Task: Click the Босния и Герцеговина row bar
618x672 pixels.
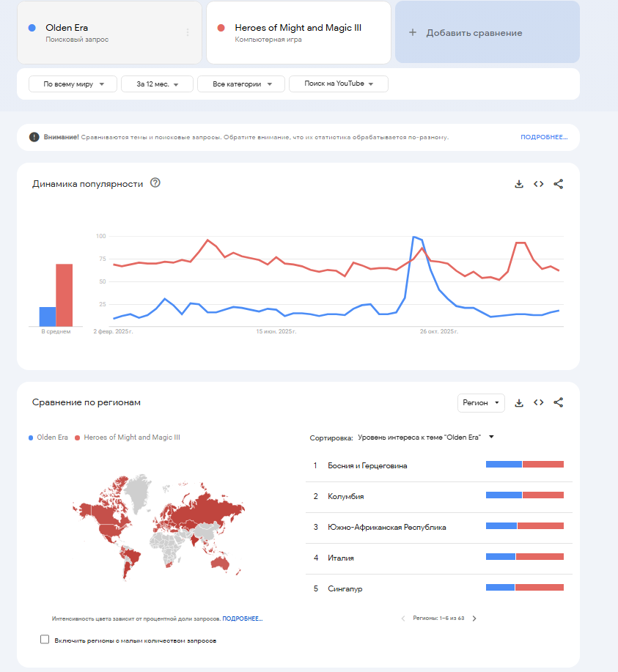Action: click(x=524, y=464)
